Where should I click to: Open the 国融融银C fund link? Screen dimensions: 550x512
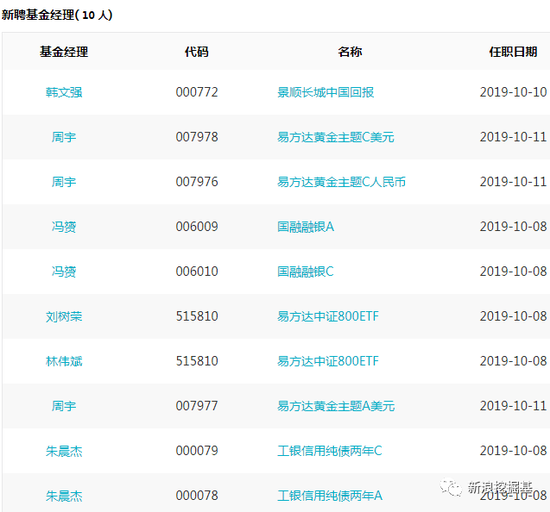[305, 271]
